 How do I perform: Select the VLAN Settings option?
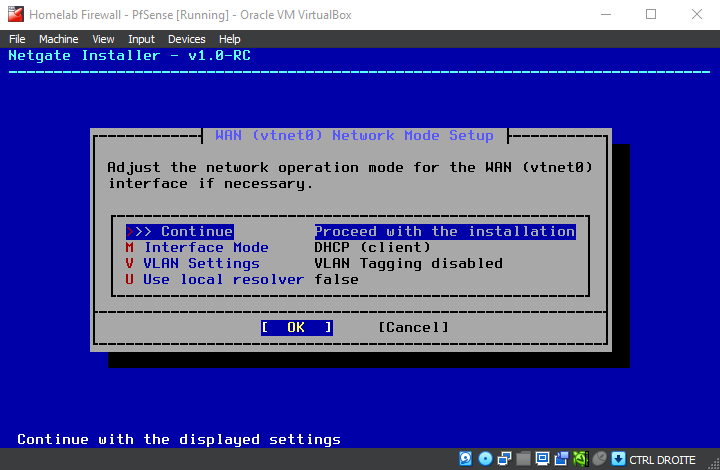click(x=192, y=263)
